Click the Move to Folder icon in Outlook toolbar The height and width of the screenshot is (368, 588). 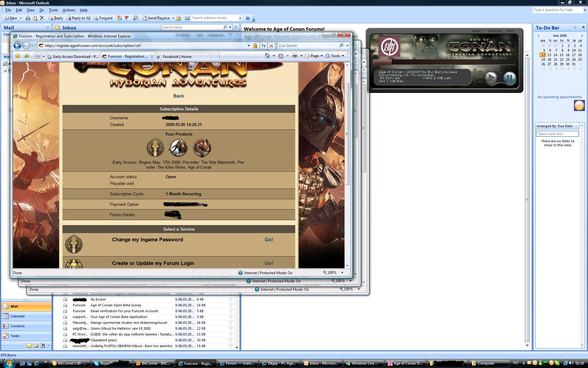(35, 18)
